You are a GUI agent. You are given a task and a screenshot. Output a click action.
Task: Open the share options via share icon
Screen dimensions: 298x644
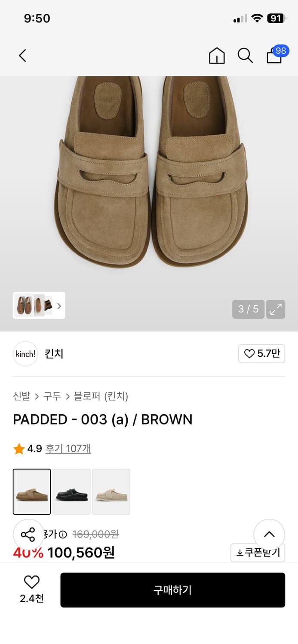pos(28,535)
